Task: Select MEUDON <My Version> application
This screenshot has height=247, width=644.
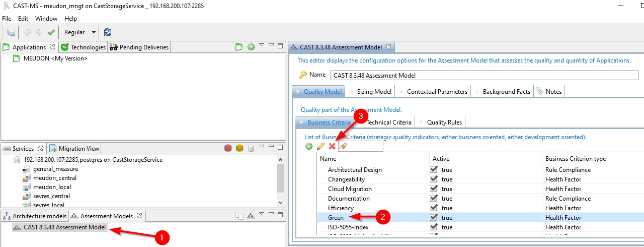Action: (x=55, y=58)
